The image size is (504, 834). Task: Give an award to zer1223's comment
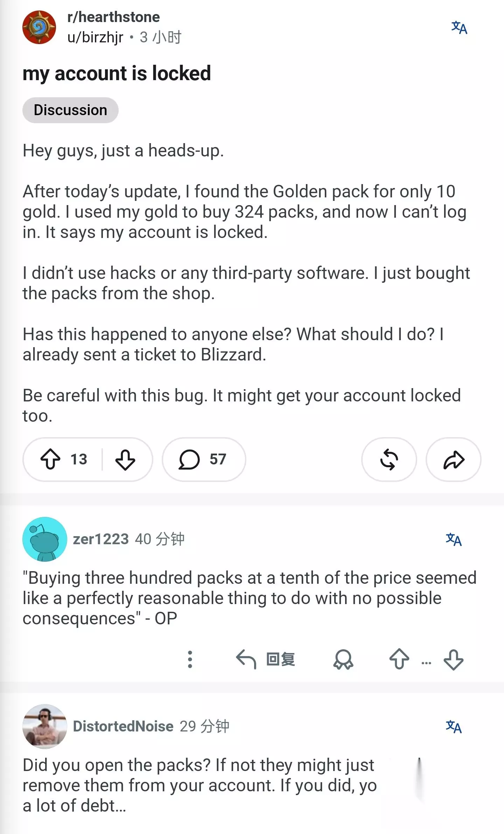(343, 660)
